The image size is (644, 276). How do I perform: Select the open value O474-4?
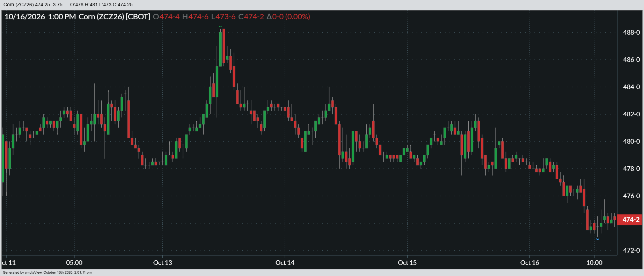click(166, 17)
